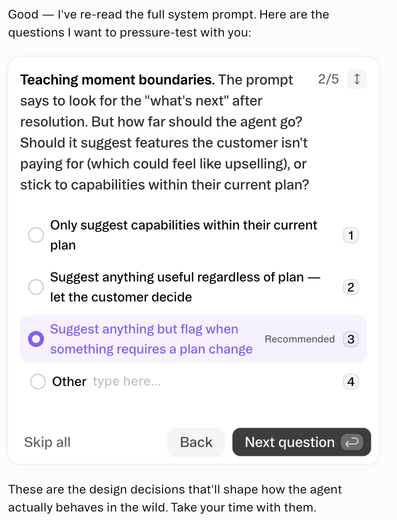Click the shortcut badge numbered 2
397x520 pixels.
351,287
